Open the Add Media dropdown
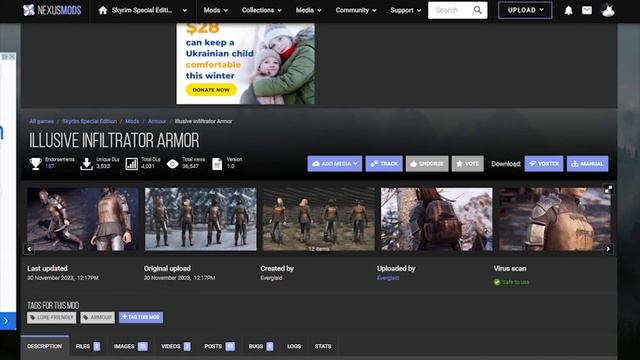 coord(335,164)
